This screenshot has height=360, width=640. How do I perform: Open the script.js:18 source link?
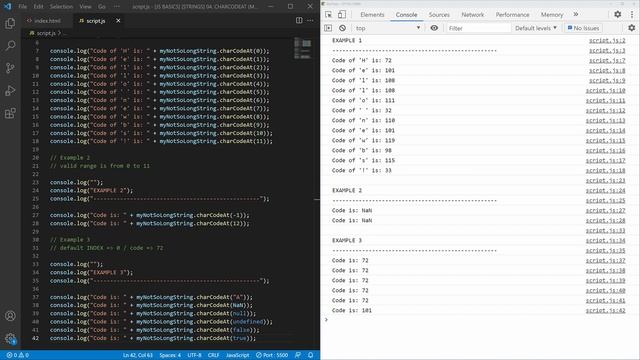point(605,171)
